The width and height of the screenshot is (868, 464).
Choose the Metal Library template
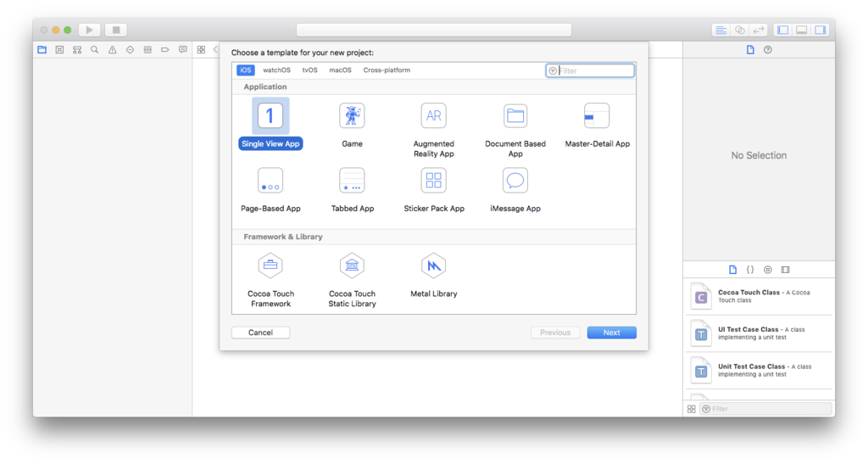(x=433, y=275)
